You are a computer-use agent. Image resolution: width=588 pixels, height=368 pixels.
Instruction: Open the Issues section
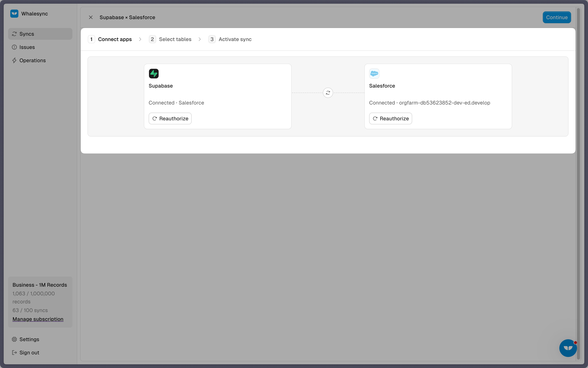coord(40,47)
